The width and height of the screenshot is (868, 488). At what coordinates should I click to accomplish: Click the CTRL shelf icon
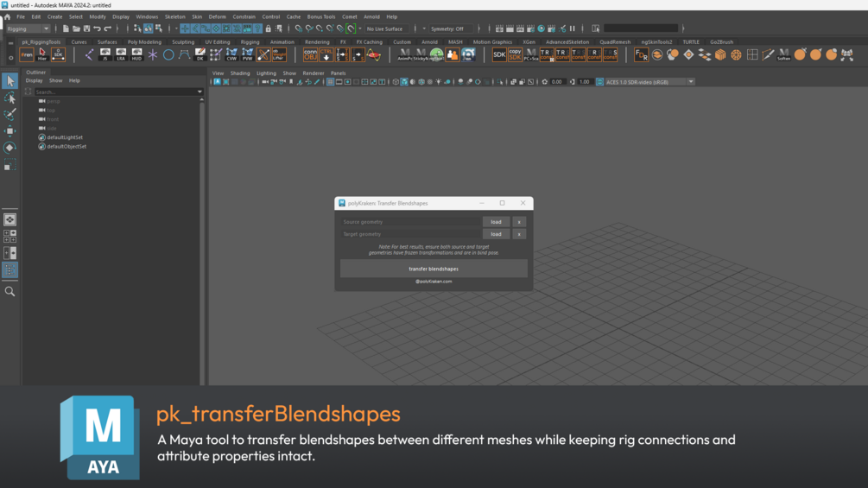tap(326, 54)
